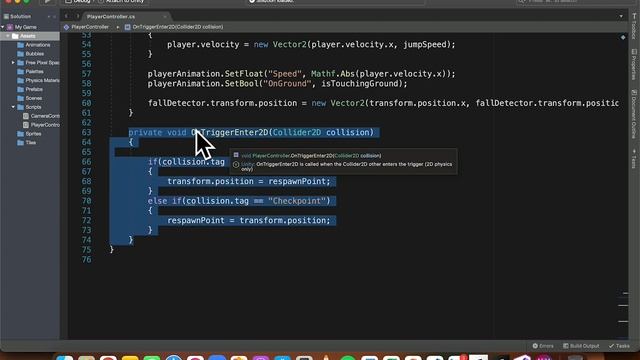Open the CameraController script file

coord(41,116)
